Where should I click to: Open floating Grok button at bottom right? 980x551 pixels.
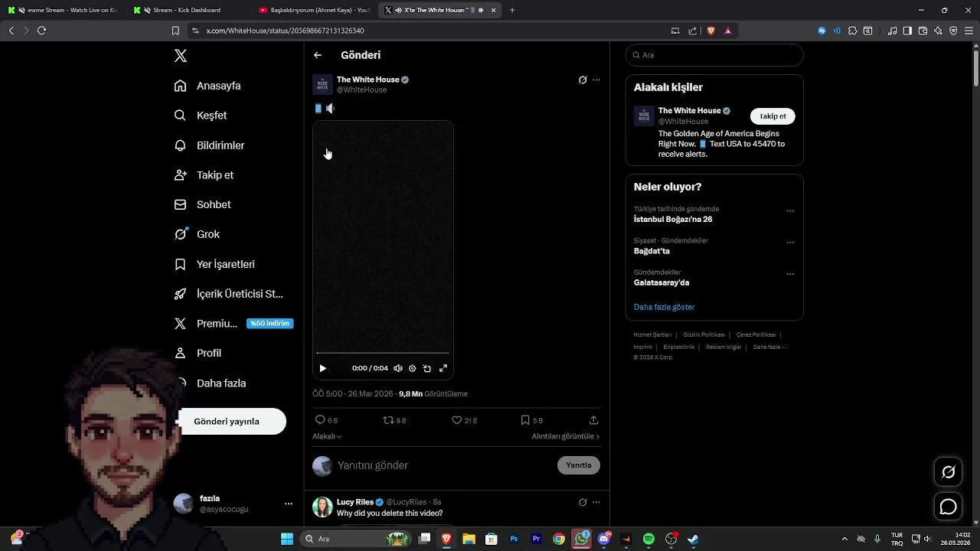(948, 472)
